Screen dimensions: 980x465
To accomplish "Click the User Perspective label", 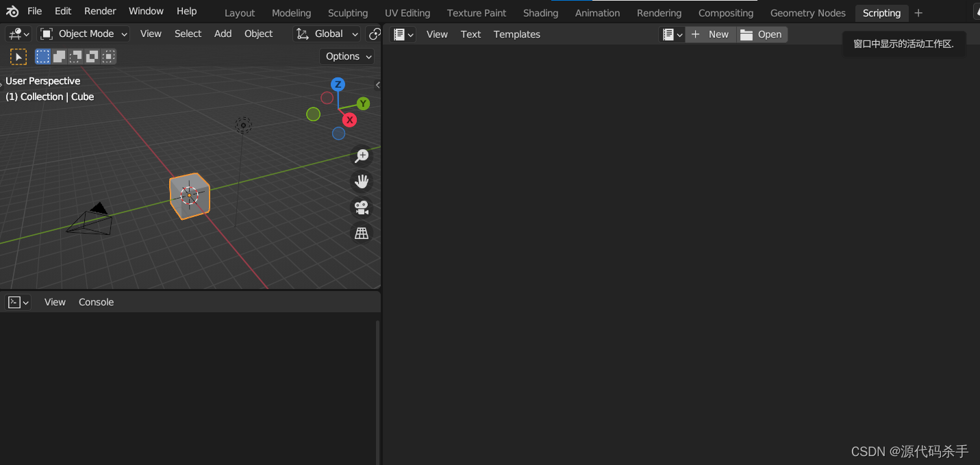I will pyautogui.click(x=42, y=81).
